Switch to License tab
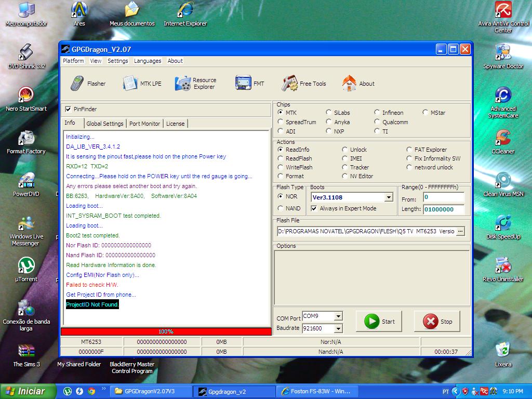The image size is (532, 399). (x=176, y=124)
